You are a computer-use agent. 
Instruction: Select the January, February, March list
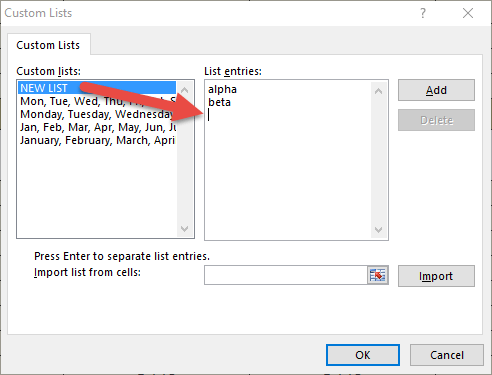[x=97, y=140]
